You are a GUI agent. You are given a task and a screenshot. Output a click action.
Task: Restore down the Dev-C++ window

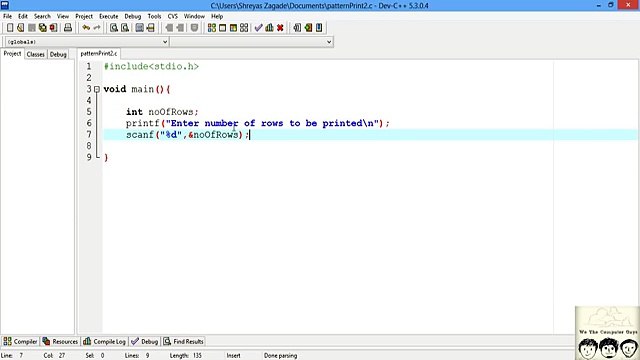pyautogui.click(x=611, y=5)
